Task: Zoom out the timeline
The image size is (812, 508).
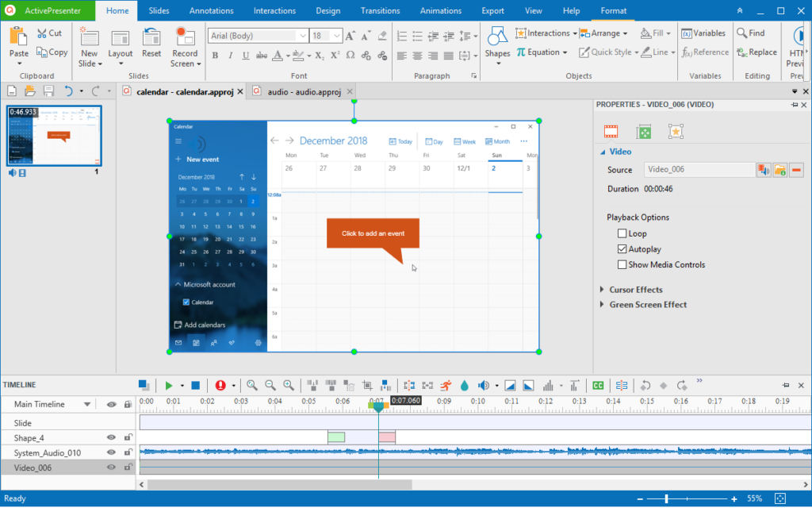Action: pyautogui.click(x=270, y=385)
